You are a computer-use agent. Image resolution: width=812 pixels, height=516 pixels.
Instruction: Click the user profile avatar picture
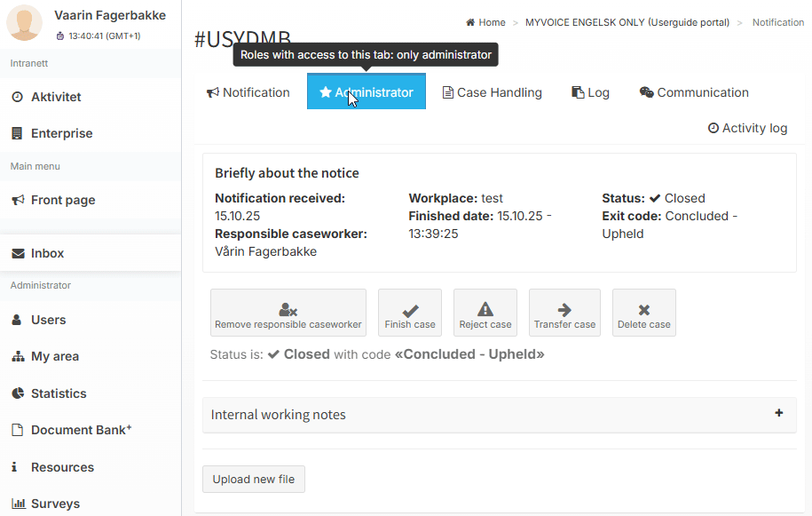pos(24,23)
